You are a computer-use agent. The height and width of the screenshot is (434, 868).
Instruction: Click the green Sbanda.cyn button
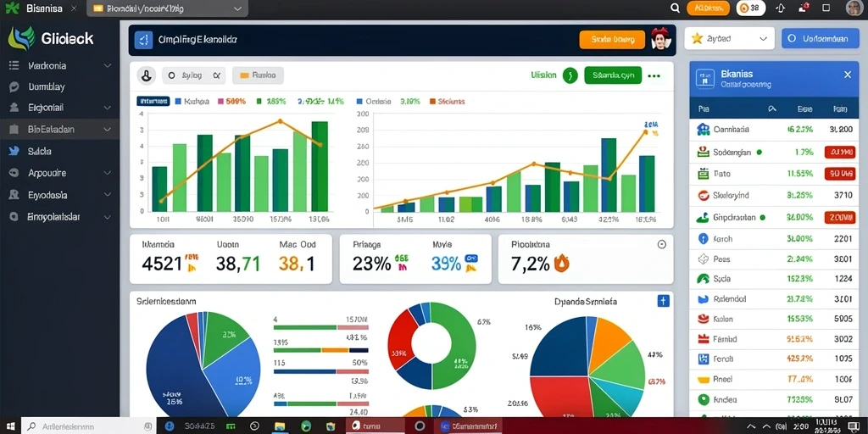point(613,75)
